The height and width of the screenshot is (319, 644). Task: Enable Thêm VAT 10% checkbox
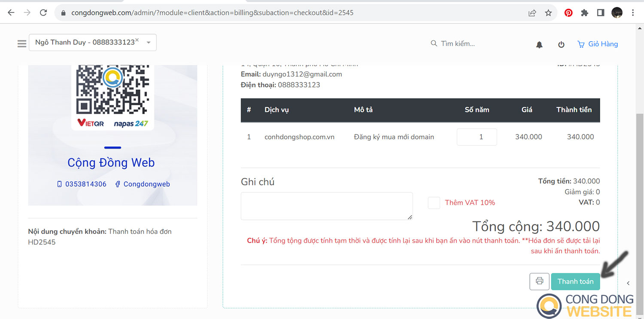point(434,203)
